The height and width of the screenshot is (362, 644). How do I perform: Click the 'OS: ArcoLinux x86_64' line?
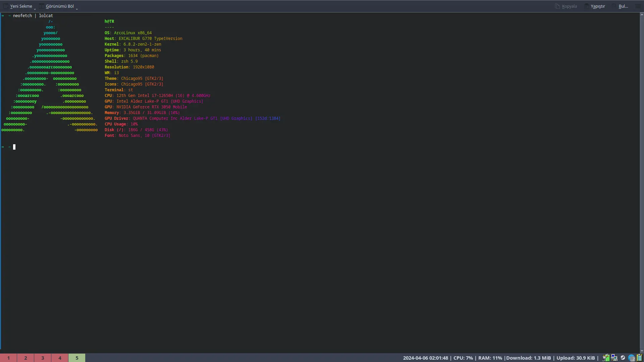[x=128, y=33]
